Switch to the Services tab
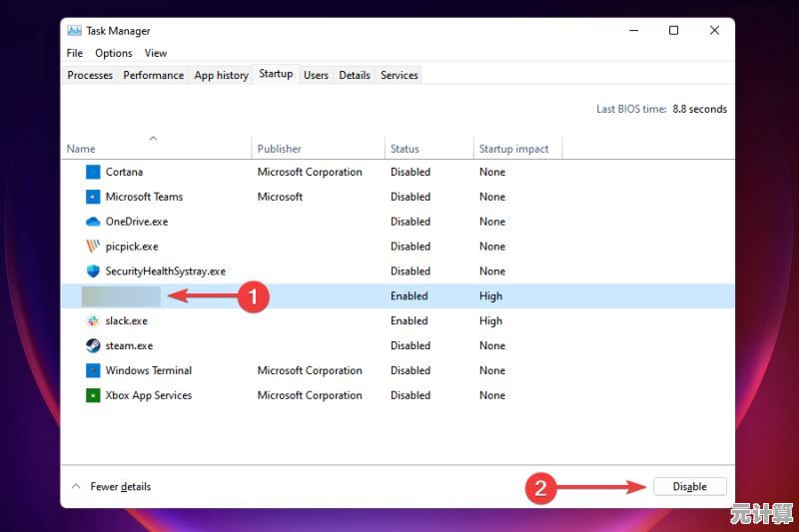Viewport: 799px width, 532px height. point(399,75)
